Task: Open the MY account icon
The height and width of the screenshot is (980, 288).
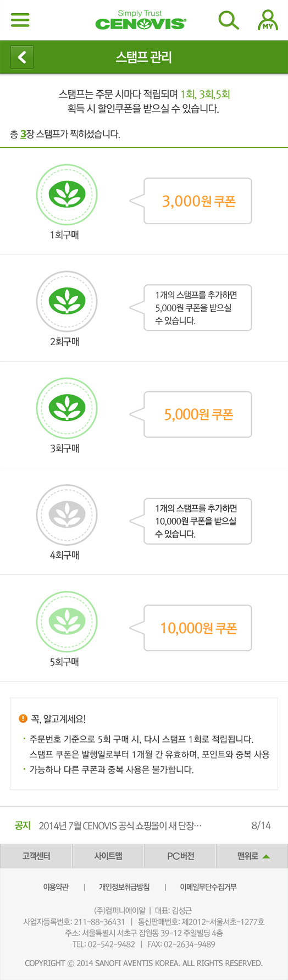Action: point(268,20)
